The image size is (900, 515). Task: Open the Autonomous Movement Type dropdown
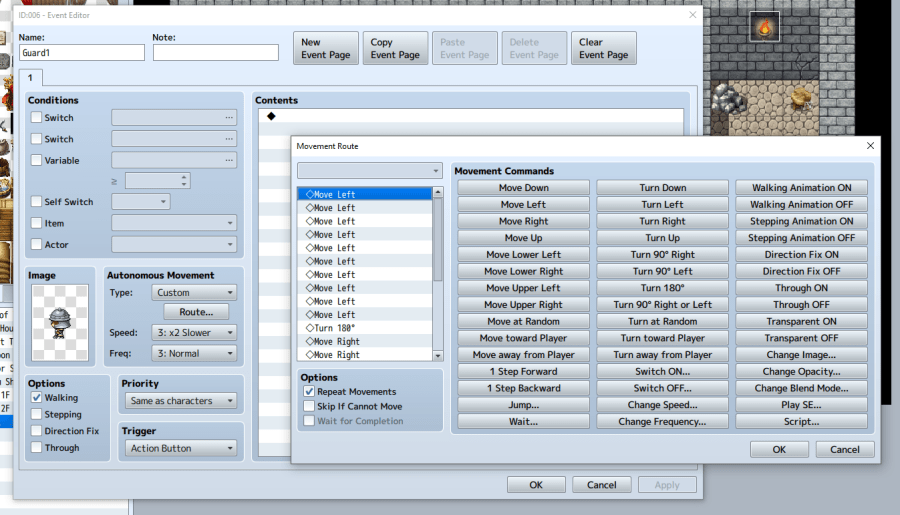point(195,293)
